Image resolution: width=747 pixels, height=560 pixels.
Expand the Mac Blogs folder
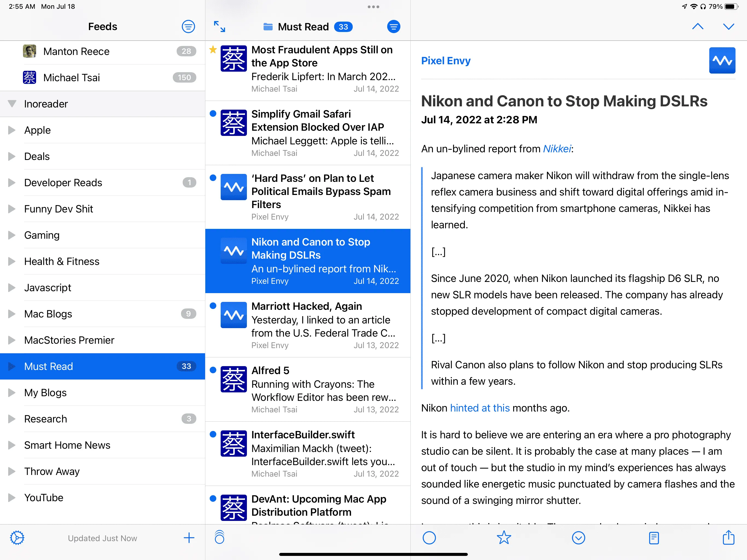coord(12,314)
